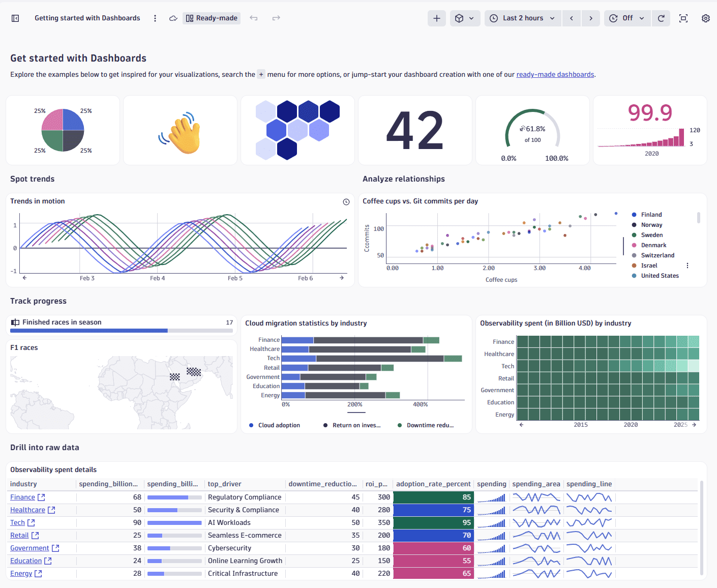Screen dimensions: 717x588
Task: Click the scatter chart legend scrollbar
Action: click(x=699, y=218)
